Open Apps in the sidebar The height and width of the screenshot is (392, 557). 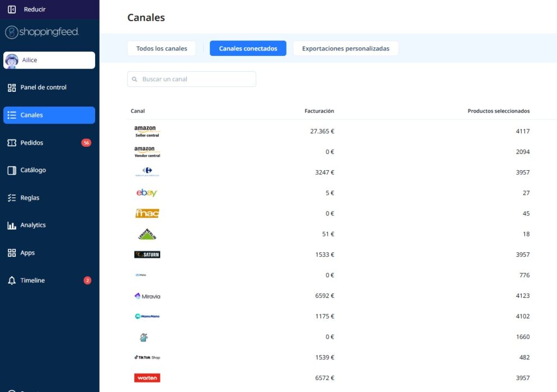(x=49, y=253)
